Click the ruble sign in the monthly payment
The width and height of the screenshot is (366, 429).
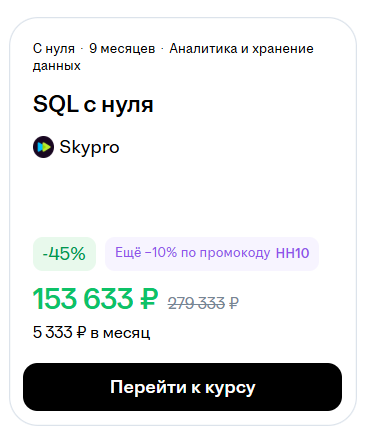81,332
